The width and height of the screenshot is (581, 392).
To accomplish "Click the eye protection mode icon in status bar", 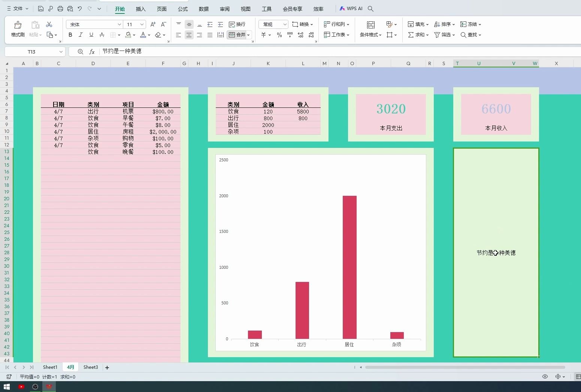I will [x=545, y=377].
